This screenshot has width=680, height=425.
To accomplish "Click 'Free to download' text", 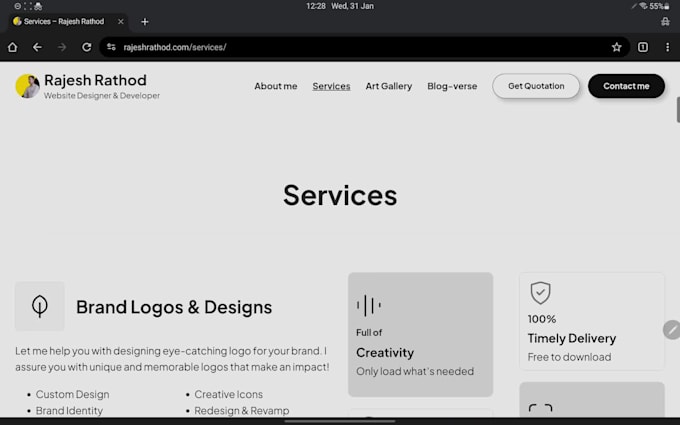I will (569, 357).
